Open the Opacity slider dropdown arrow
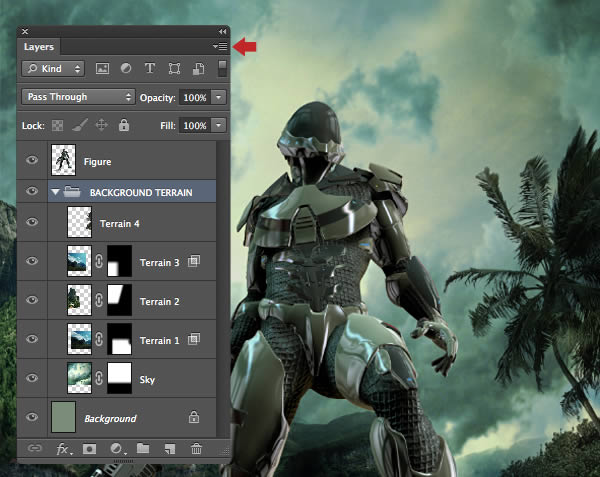 click(218, 98)
